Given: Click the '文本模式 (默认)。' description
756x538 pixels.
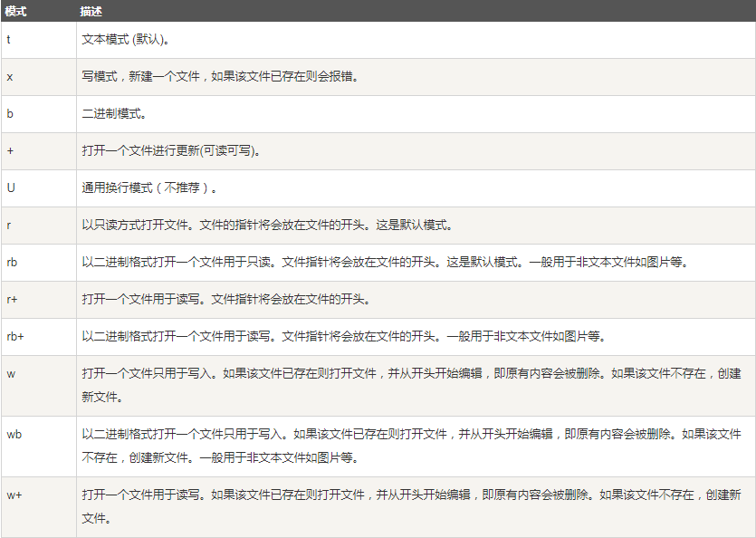Looking at the screenshot, I should pos(127,40).
